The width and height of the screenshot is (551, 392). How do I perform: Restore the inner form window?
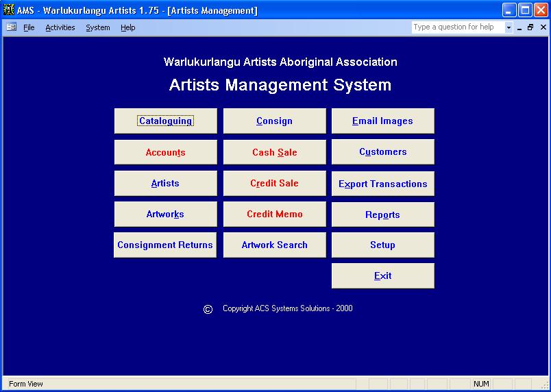(530, 27)
